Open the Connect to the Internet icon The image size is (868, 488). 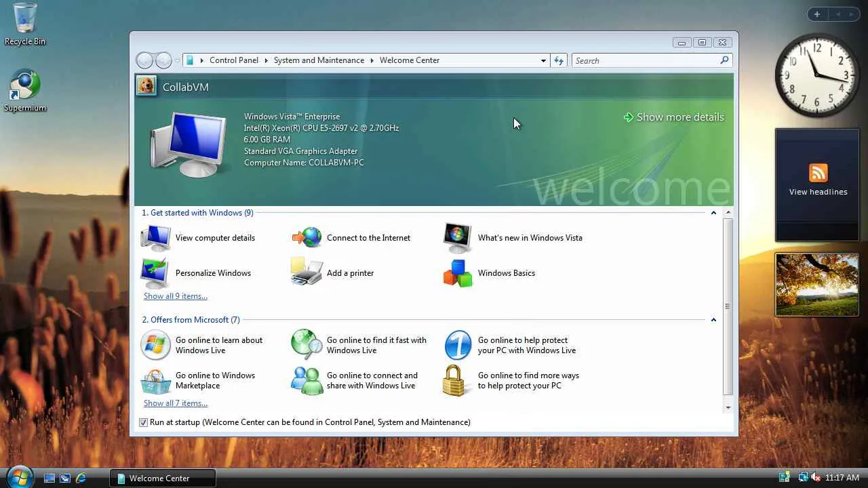[x=307, y=238]
